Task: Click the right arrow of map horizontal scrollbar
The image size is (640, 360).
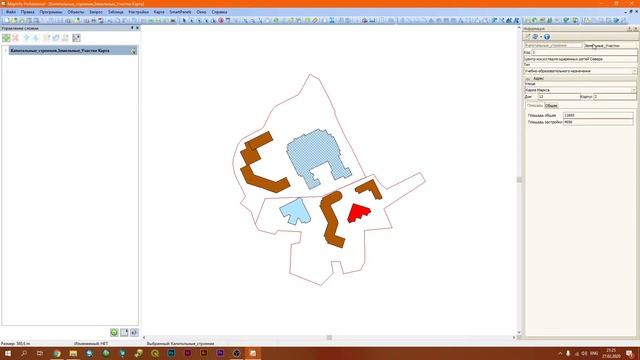Action: (513, 338)
